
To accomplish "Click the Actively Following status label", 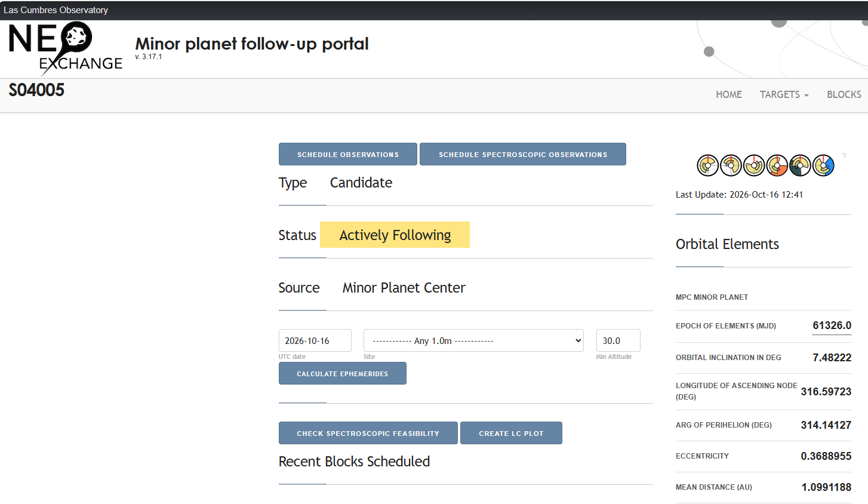I will point(395,235).
